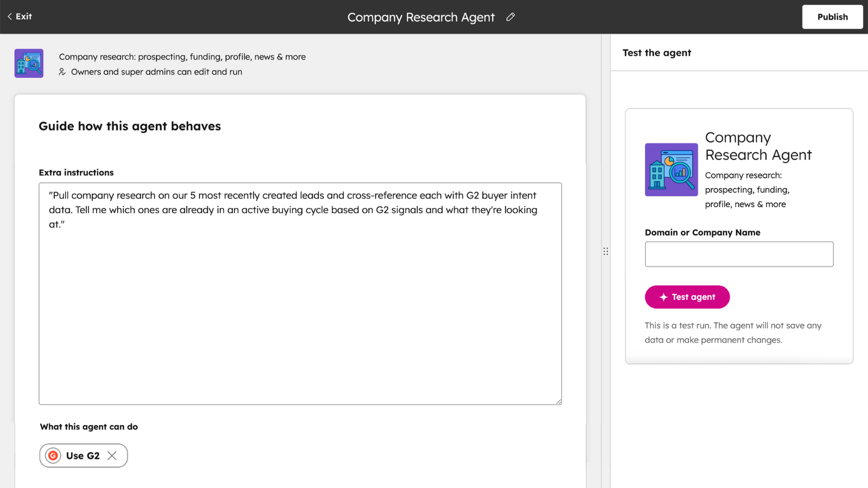
Task: Select the Use G2 capability chip
Action: point(82,455)
